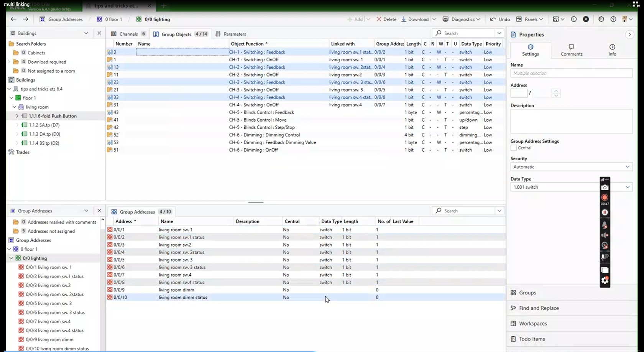Stop recording with the red record button
Viewport: 644px width, 352px height.
pos(605,197)
